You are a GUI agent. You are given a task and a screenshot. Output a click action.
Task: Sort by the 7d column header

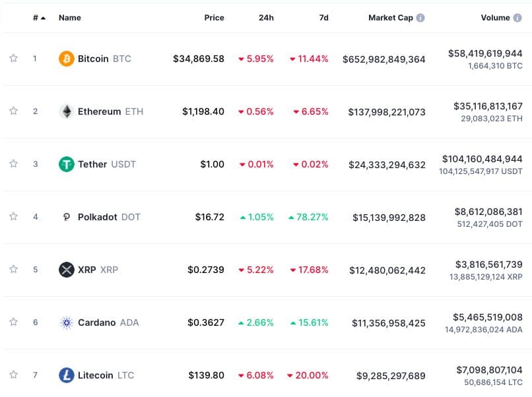pyautogui.click(x=323, y=18)
